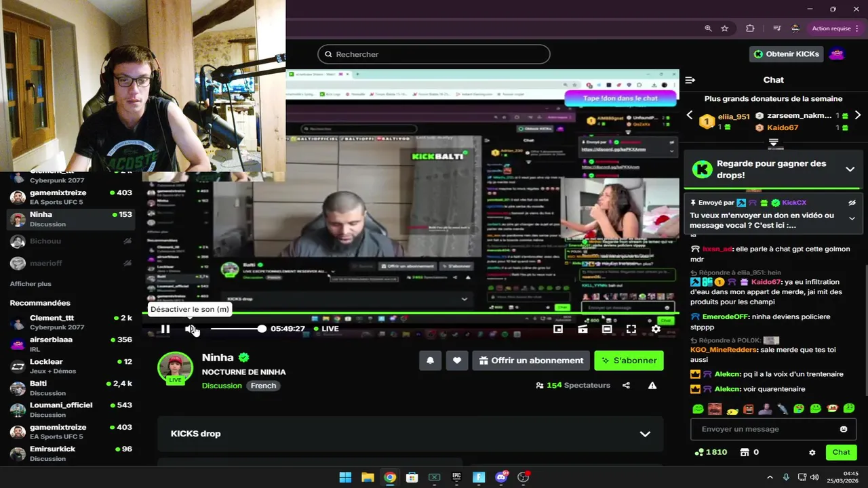
Task: Open Discord from the taskbar
Action: [x=501, y=477]
